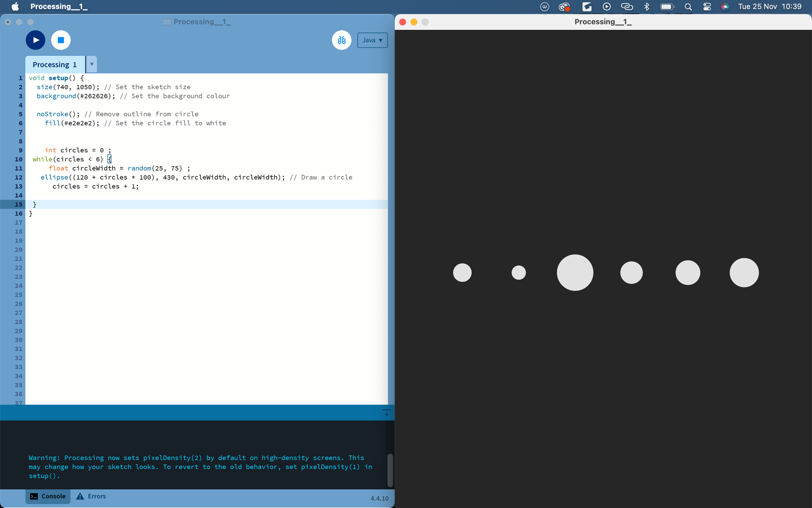This screenshot has width=812, height=508.
Task: Select the Processing 1 tab
Action: pos(55,65)
